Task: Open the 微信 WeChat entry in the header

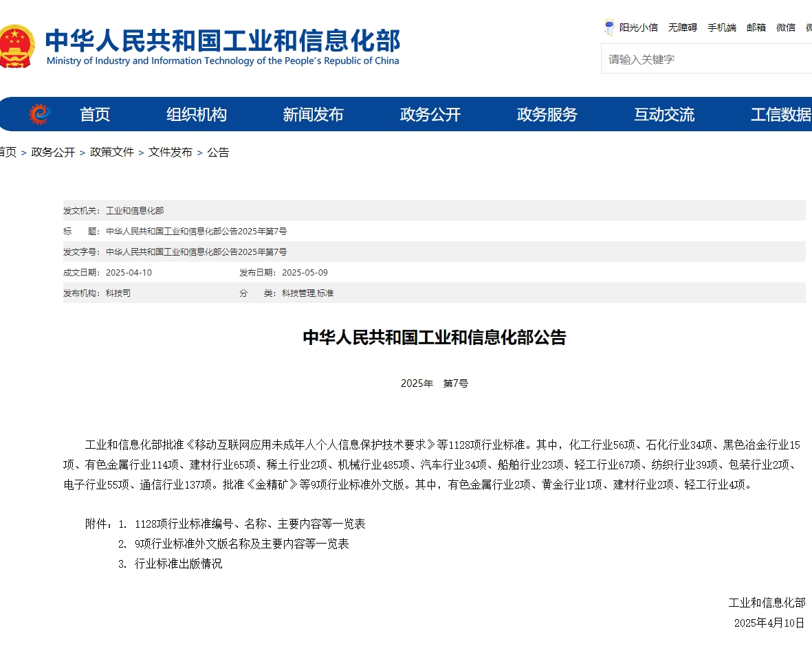Action: [x=786, y=27]
